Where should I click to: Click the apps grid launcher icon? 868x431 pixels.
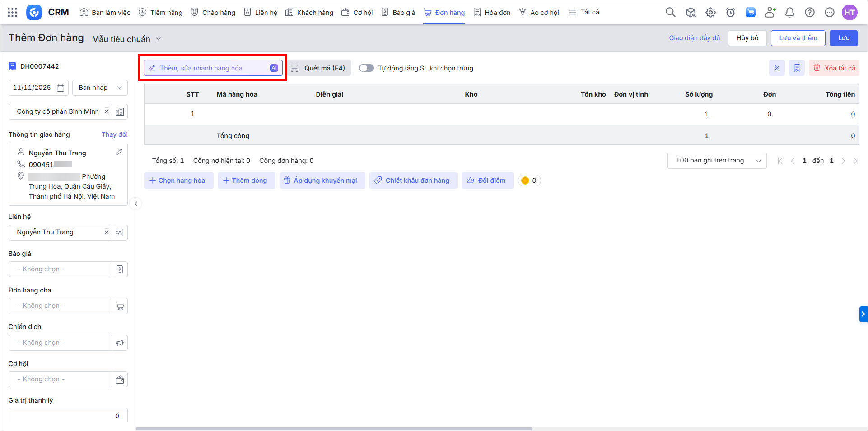(x=13, y=13)
